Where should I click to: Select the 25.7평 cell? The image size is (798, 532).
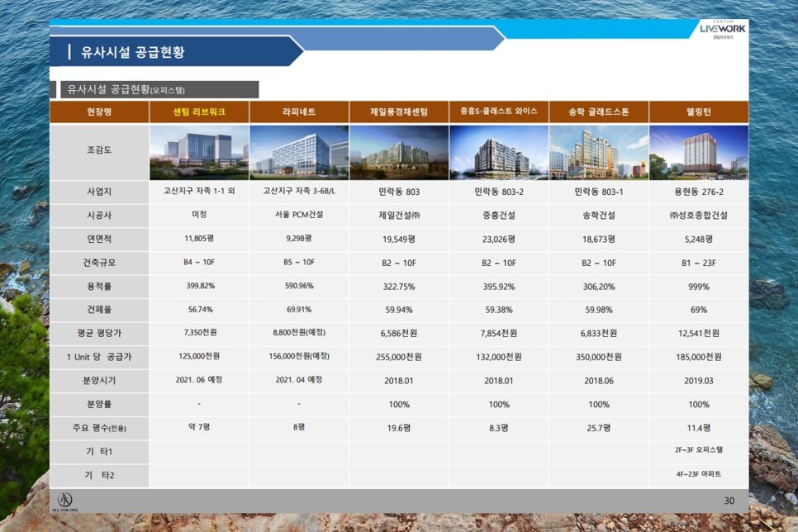point(598,428)
